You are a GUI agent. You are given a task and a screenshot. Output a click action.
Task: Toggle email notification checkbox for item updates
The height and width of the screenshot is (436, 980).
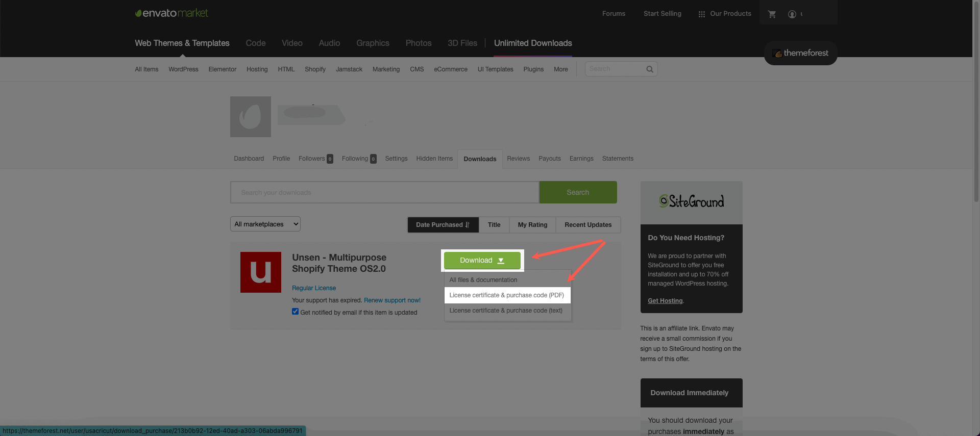[295, 312]
